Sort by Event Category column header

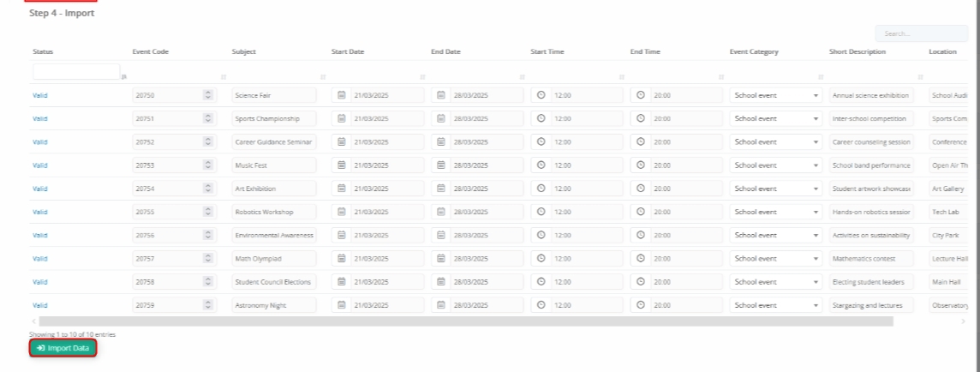tap(754, 52)
